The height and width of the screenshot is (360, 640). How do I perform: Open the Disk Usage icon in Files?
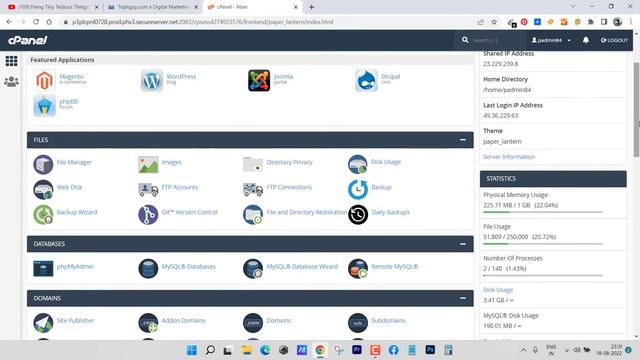click(x=358, y=164)
